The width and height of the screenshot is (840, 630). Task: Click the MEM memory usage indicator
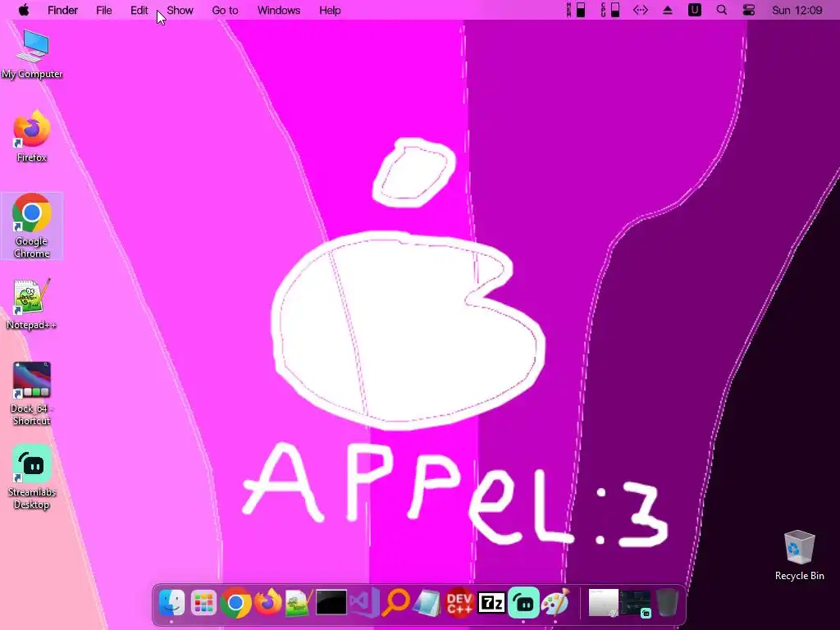(x=576, y=10)
